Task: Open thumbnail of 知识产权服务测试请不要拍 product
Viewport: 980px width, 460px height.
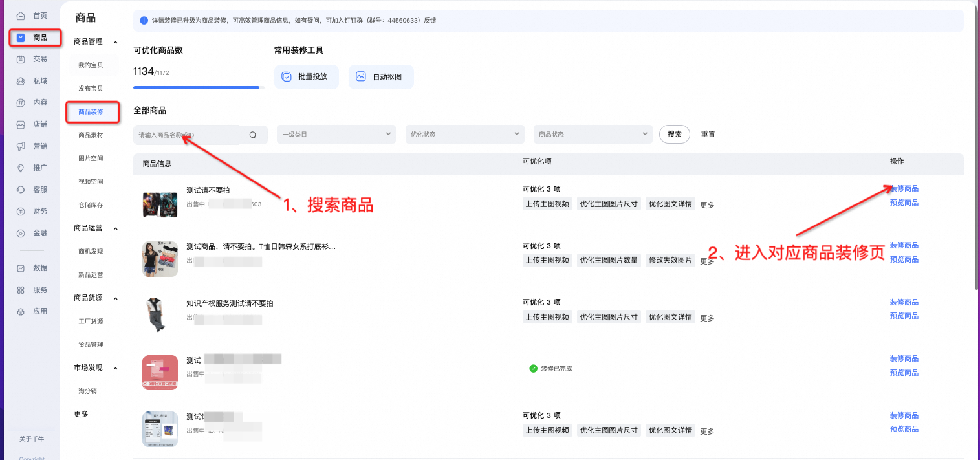Action: [x=160, y=316]
